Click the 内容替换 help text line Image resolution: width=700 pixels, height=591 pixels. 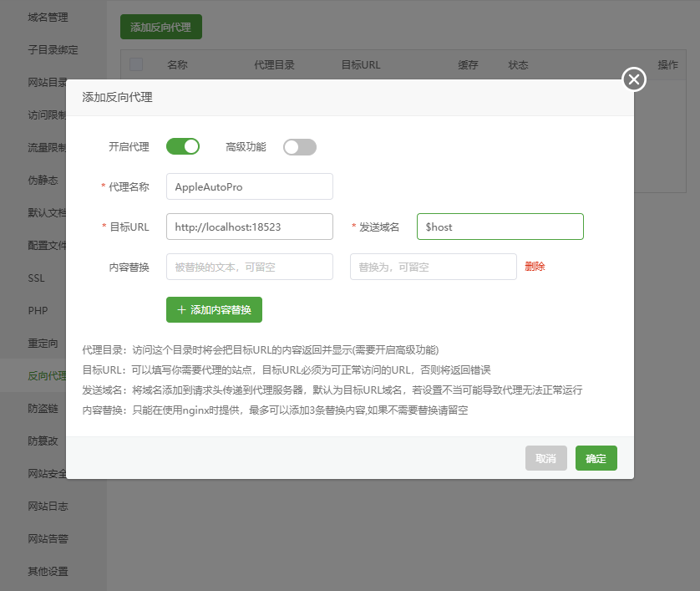tap(275, 410)
